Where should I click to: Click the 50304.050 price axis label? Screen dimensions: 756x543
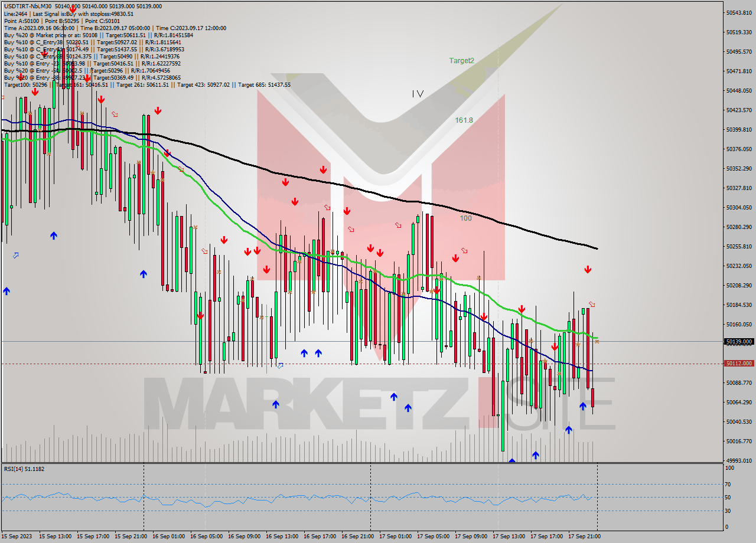(x=739, y=207)
